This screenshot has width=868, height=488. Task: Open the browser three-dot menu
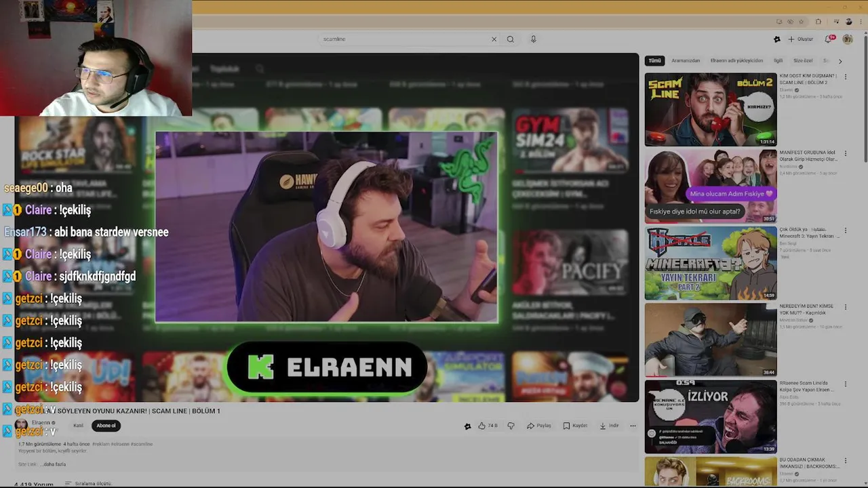tap(860, 22)
